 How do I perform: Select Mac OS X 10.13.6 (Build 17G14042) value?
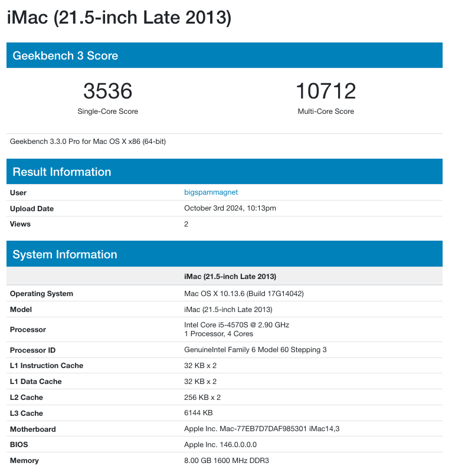point(244,294)
